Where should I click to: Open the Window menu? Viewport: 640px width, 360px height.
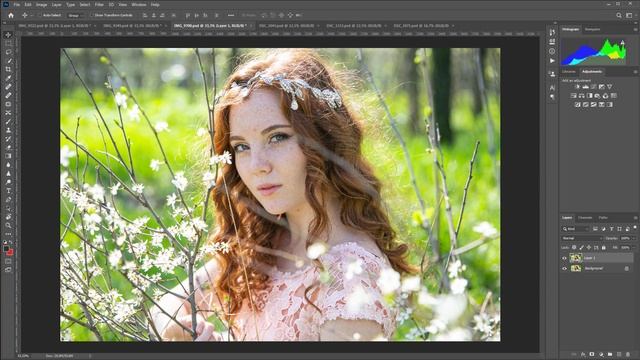pos(139,4)
